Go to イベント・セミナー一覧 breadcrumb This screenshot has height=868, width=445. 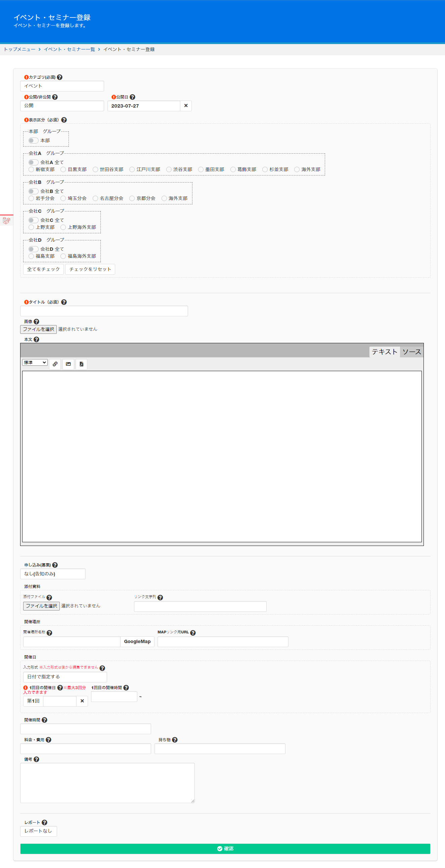point(69,49)
